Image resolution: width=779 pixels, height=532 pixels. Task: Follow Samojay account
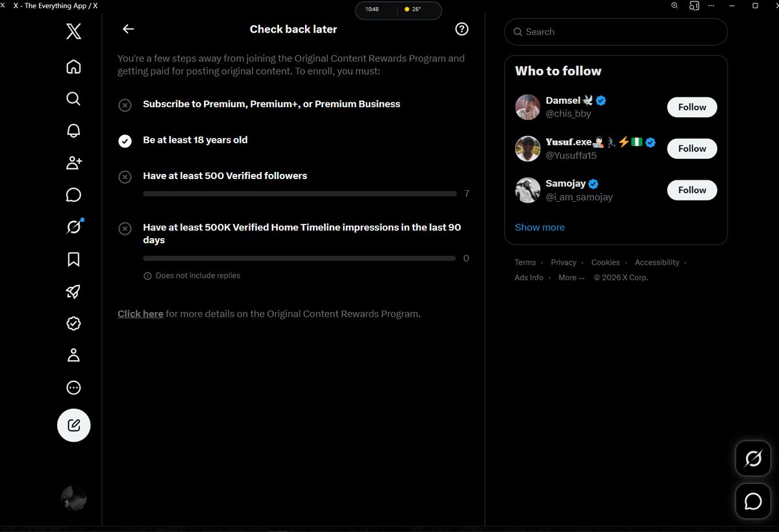click(692, 190)
